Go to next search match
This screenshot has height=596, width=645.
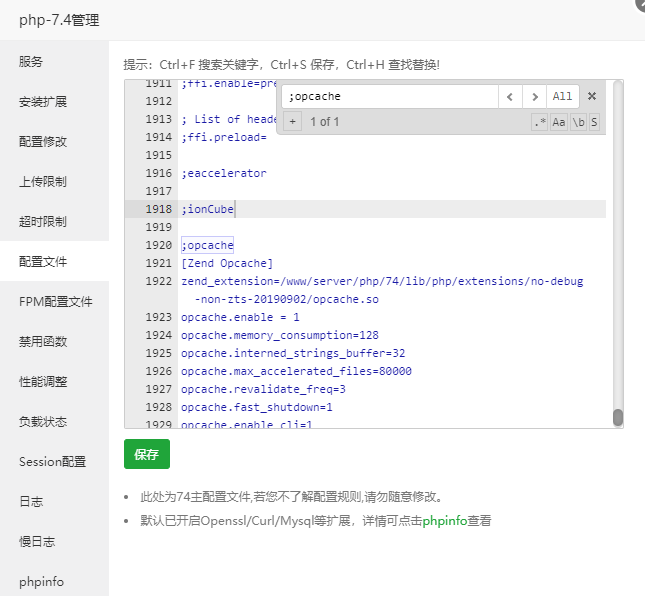[x=535, y=96]
